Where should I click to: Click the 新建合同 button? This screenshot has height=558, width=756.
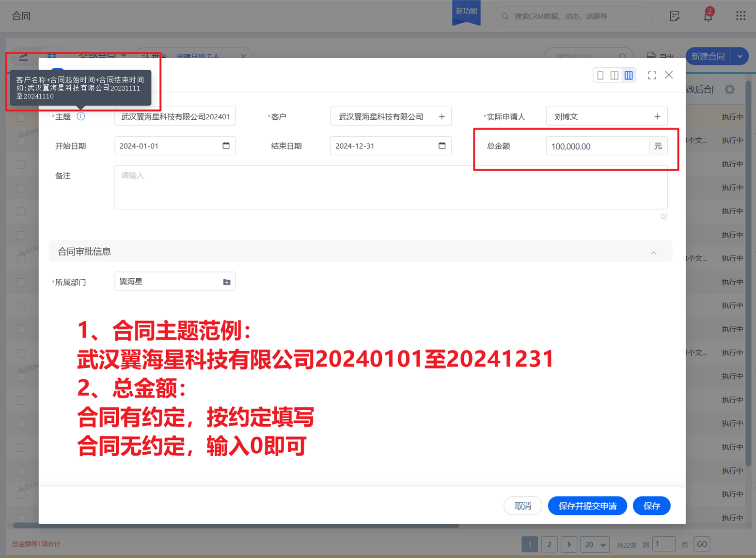click(x=708, y=56)
